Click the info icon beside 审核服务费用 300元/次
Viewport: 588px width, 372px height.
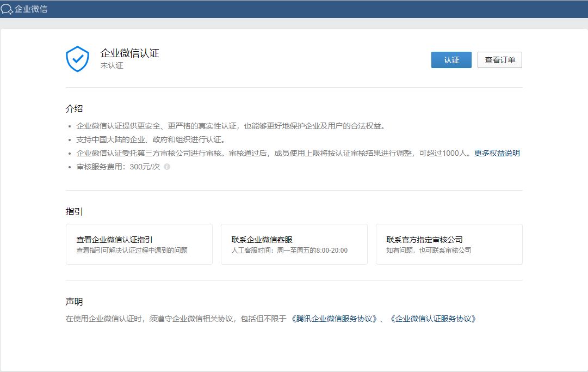pyautogui.click(x=166, y=167)
